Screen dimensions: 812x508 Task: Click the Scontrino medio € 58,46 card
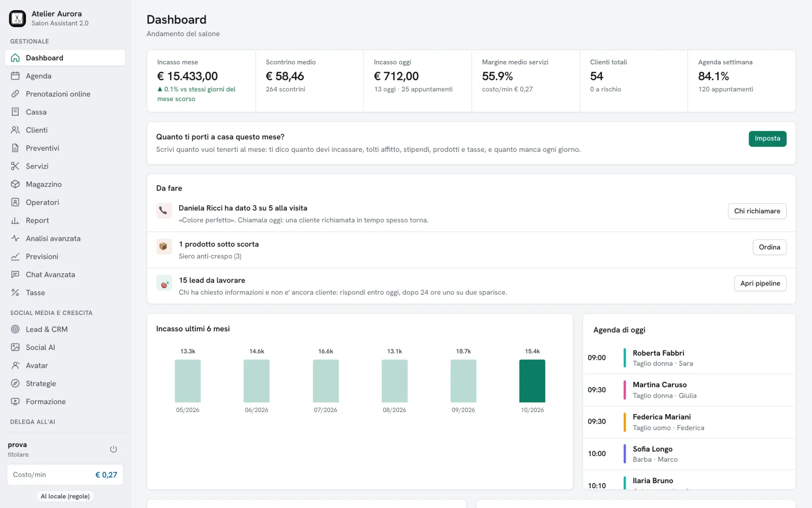coord(310,81)
